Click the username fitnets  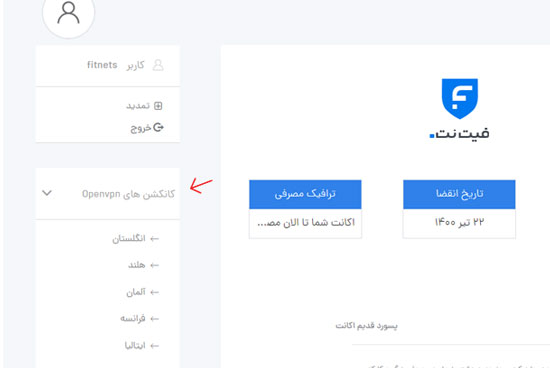point(102,65)
